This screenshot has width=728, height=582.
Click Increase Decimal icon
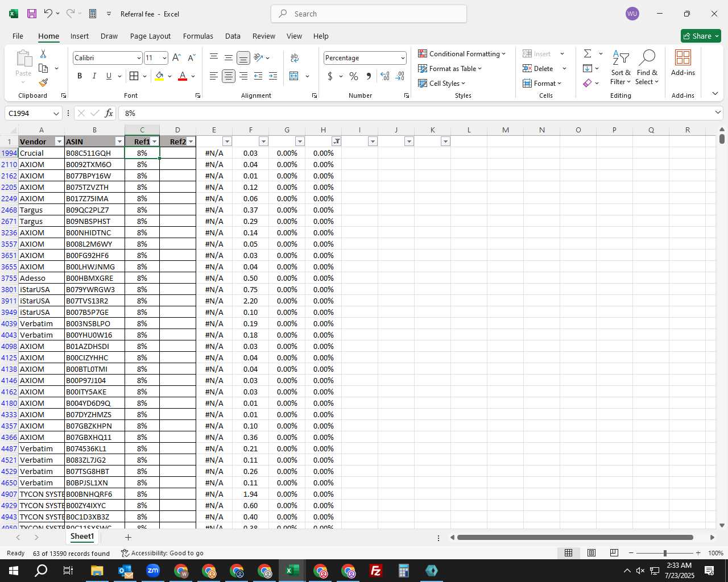(385, 76)
